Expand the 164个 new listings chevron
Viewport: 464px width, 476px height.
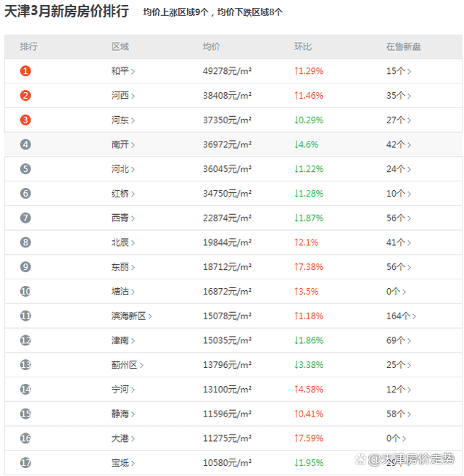[414, 316]
